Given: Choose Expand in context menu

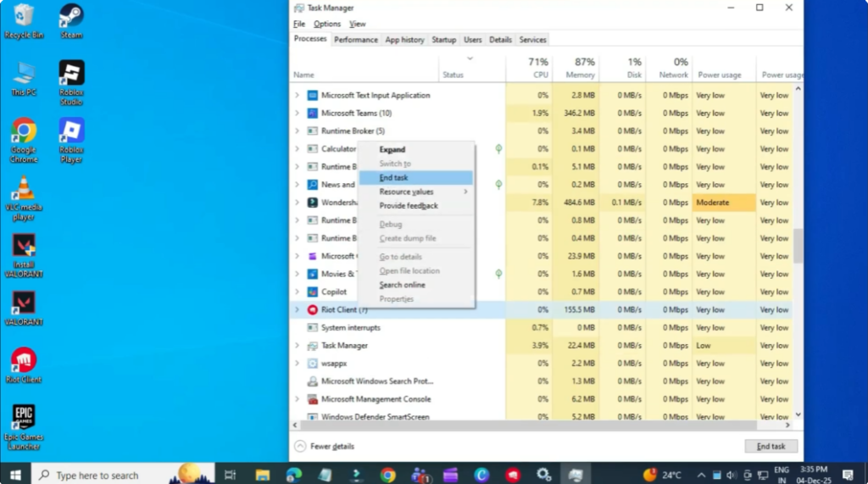Looking at the screenshot, I should point(415,149).
